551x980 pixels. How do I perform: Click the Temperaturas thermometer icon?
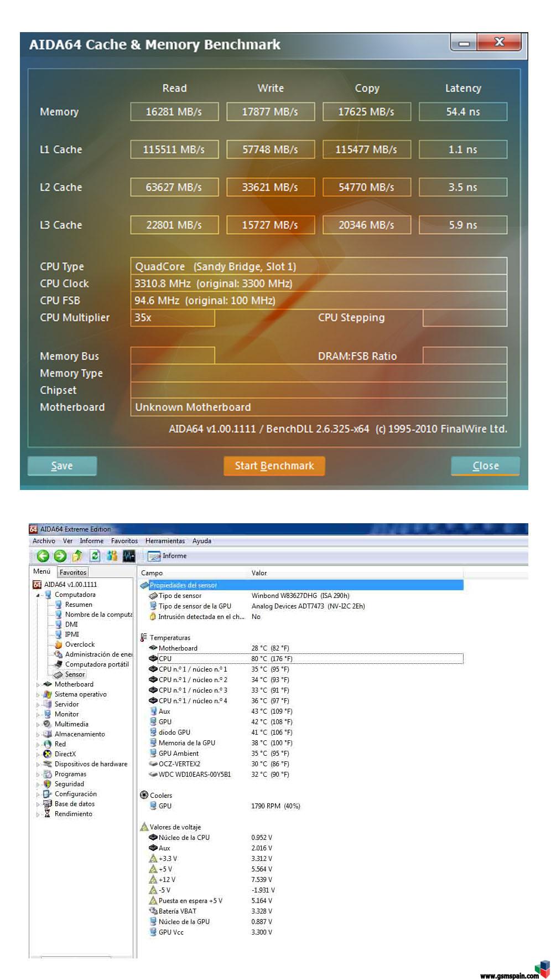coord(144,638)
